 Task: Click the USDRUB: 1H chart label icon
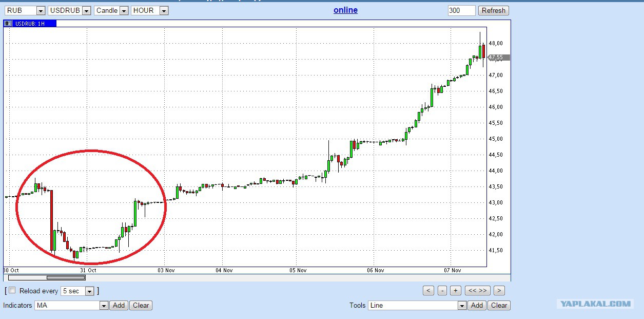8,23
